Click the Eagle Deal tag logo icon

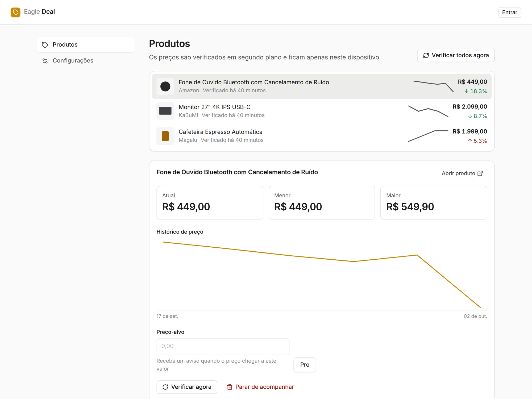pos(15,12)
